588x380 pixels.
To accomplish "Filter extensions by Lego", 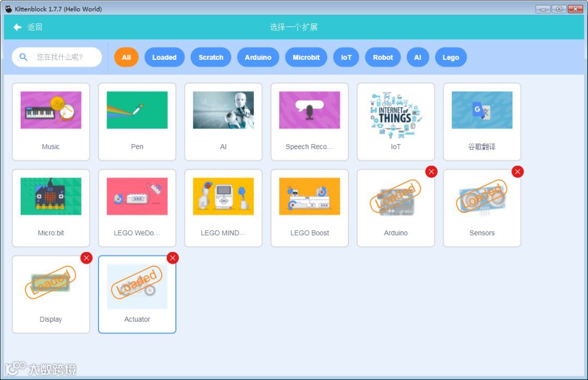I will pos(451,57).
